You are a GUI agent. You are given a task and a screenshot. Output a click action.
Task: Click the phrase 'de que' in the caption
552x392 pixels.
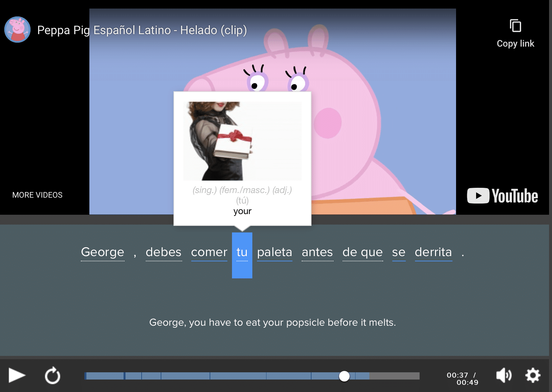click(362, 253)
